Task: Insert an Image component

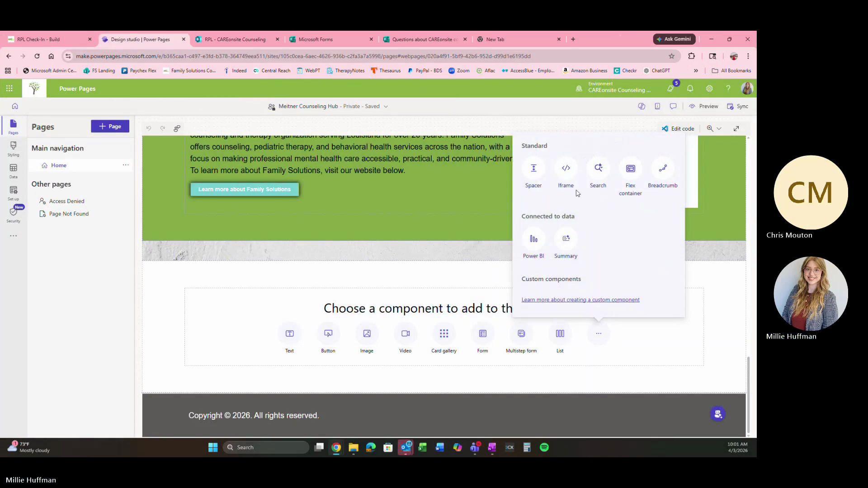Action: 367,339
